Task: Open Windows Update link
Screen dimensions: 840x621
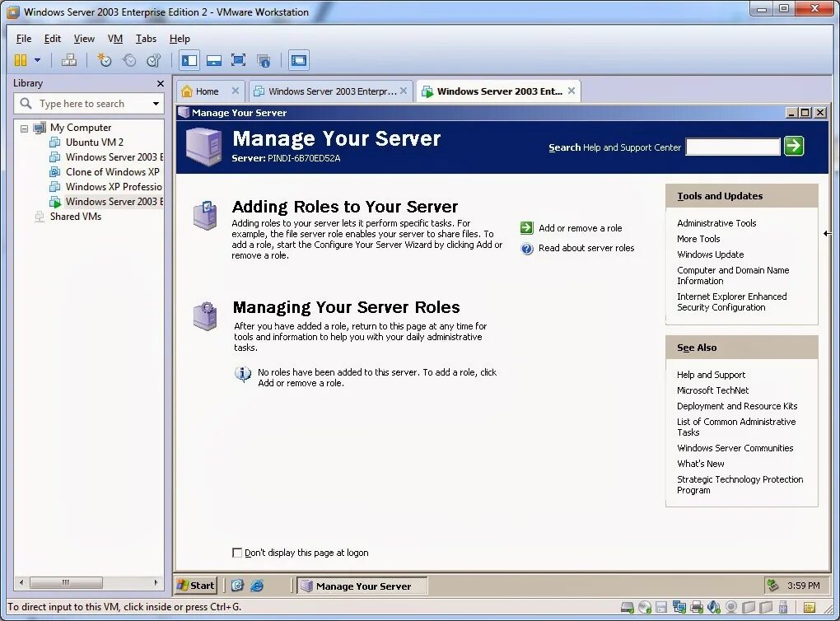Action: pyautogui.click(x=711, y=254)
